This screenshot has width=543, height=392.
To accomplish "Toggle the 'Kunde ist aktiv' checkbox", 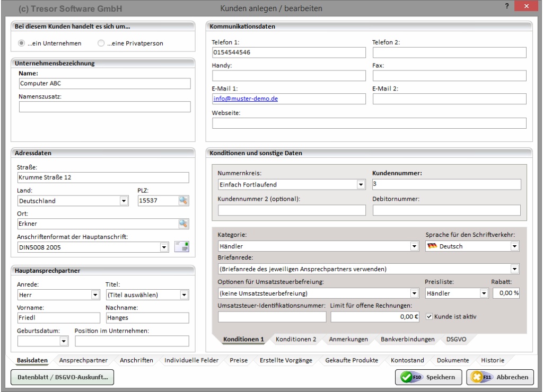I will coord(430,317).
